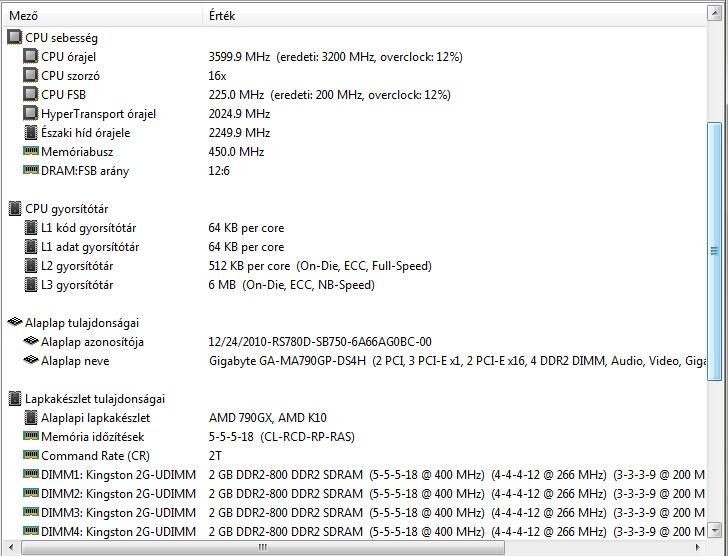Select the 450.0 MHz memory bus value

coord(236,152)
